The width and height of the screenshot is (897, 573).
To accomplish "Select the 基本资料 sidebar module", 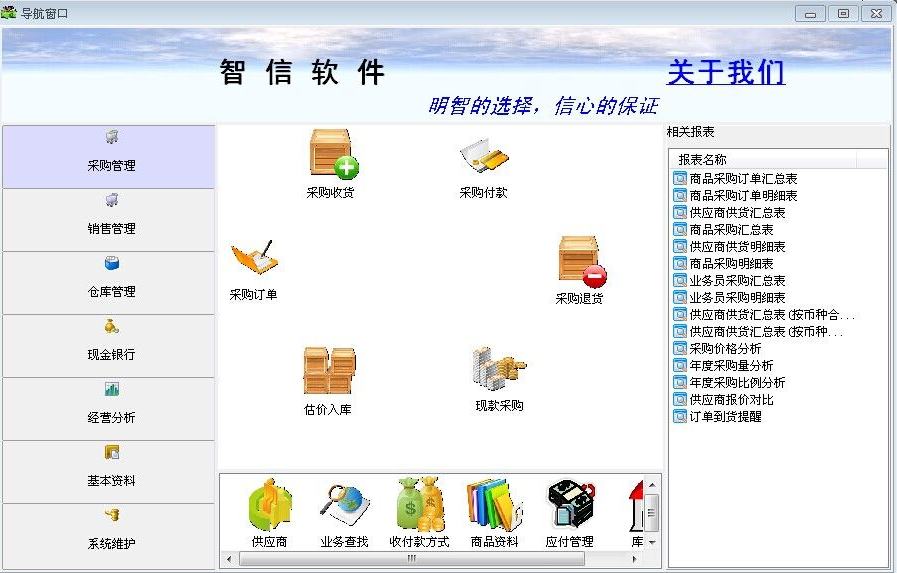I will pos(109,472).
